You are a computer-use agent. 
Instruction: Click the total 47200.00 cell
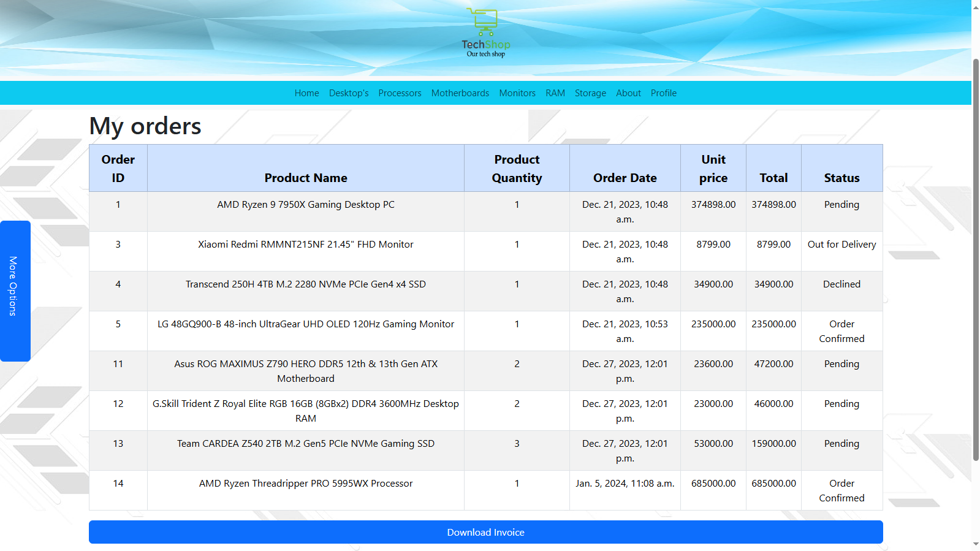click(x=773, y=371)
